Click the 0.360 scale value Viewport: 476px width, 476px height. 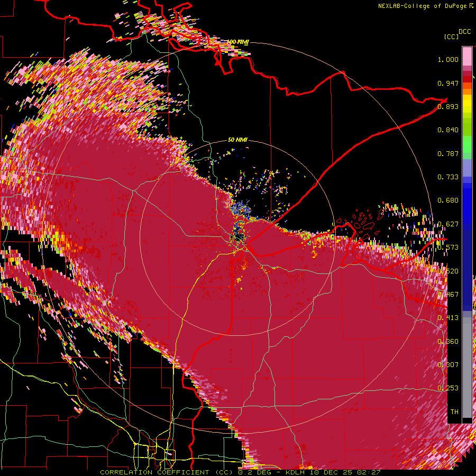coord(448,342)
